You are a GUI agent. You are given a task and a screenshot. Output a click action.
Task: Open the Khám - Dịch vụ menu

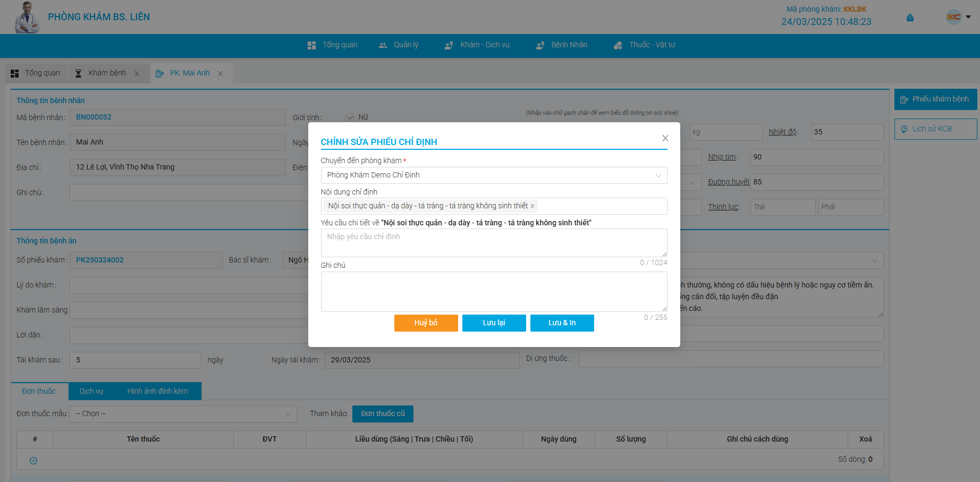[x=477, y=45]
